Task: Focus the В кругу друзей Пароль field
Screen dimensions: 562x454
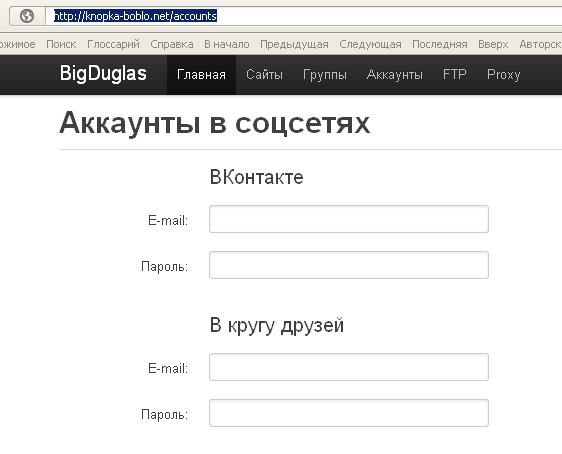Action: point(349,413)
